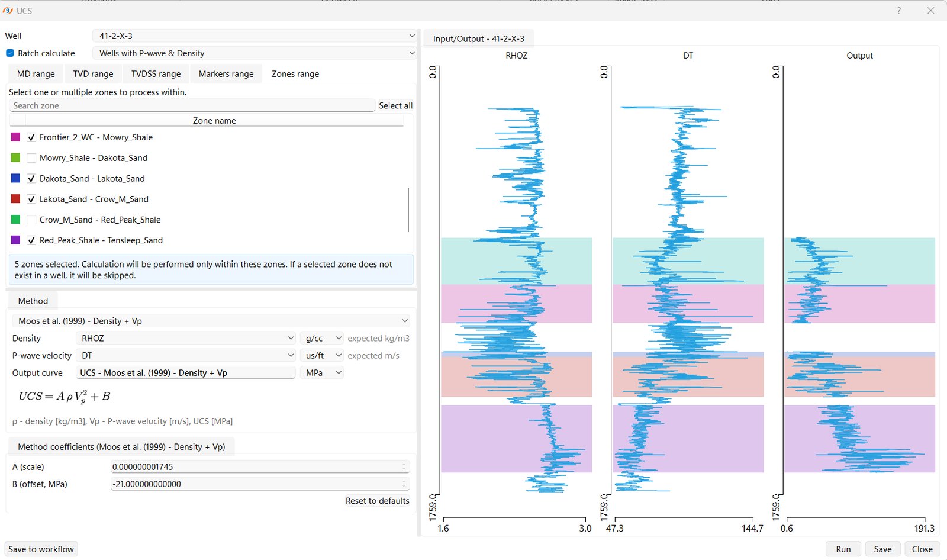This screenshot has height=560, width=947.
Task: Open the Well dropdown showing 41-2-X-3
Action: pyautogui.click(x=255, y=36)
